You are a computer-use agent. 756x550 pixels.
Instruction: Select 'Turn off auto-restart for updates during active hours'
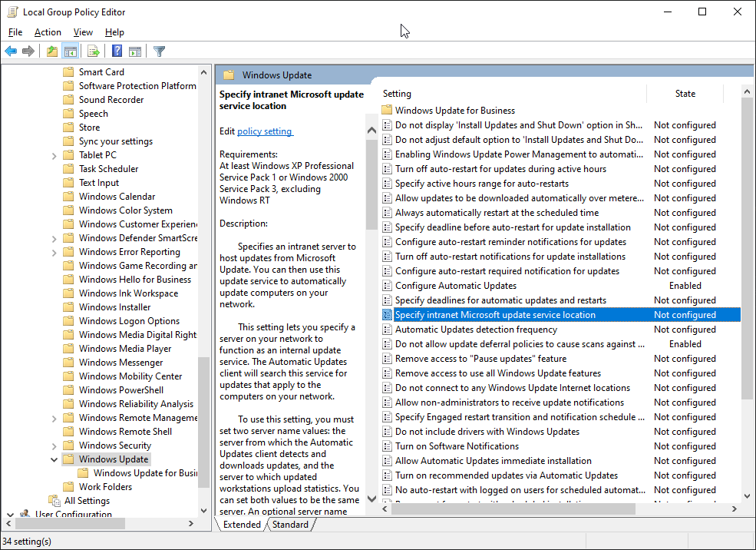point(500,169)
